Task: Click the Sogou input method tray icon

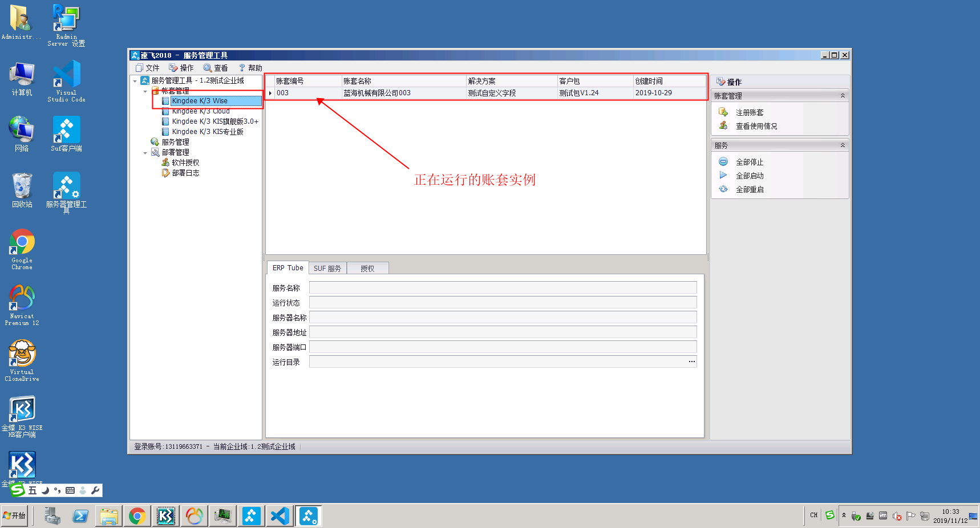Action: click(x=830, y=515)
